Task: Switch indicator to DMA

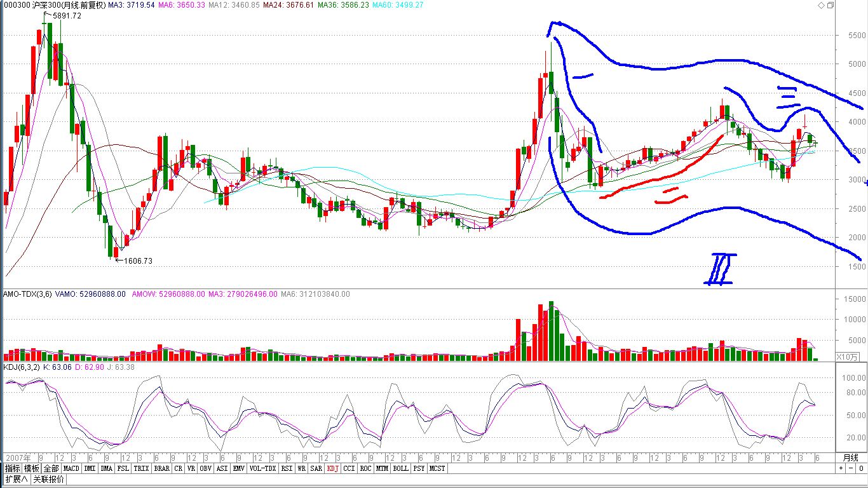Action: point(107,468)
